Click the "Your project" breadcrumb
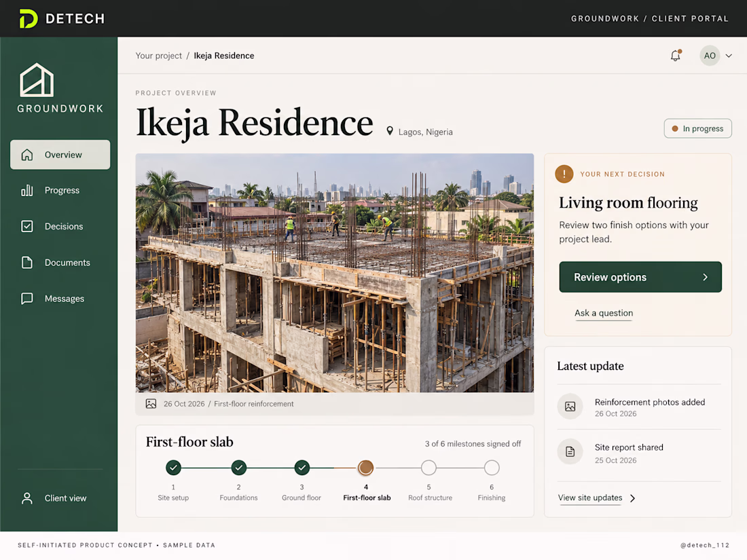This screenshot has height=560, width=747. coord(159,56)
